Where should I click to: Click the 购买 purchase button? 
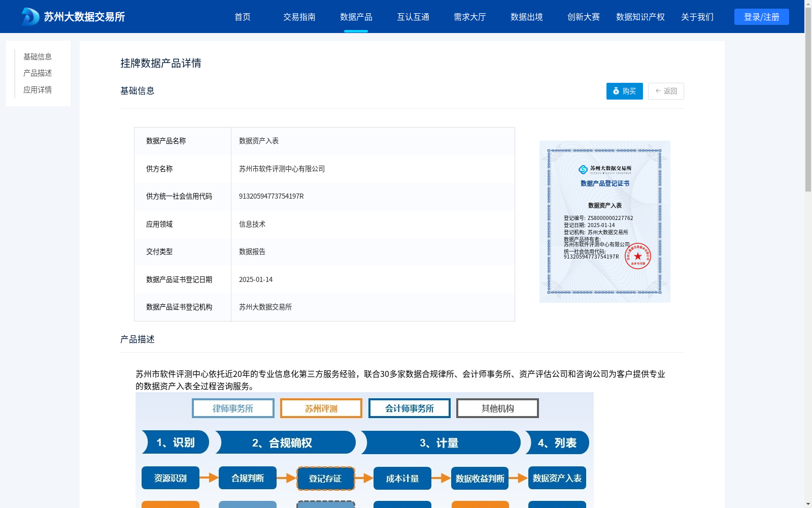pyautogui.click(x=625, y=91)
